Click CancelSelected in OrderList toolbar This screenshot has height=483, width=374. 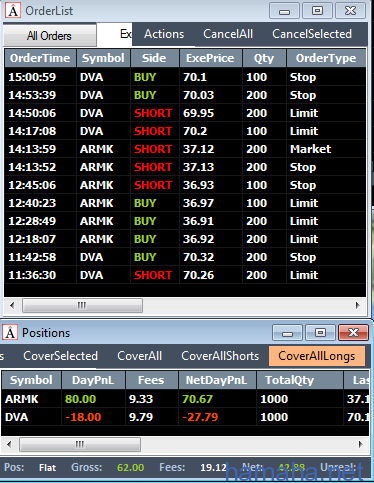(312, 34)
